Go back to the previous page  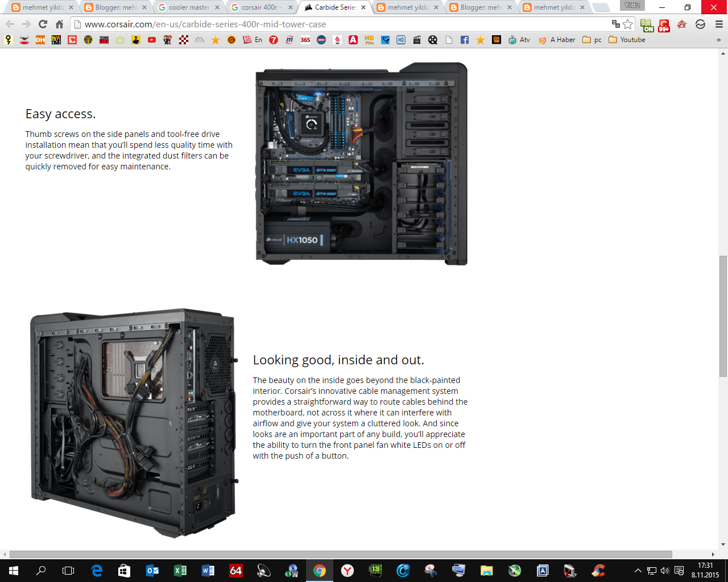point(10,24)
